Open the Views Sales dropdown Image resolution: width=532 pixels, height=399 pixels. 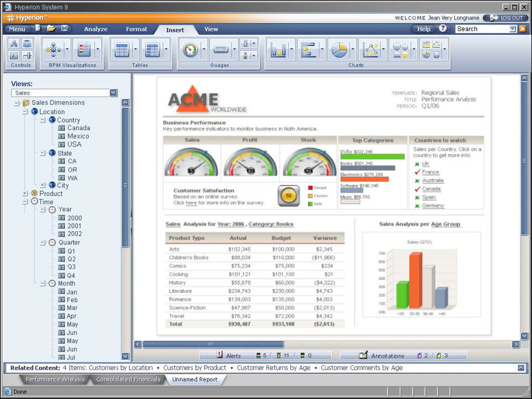pos(113,92)
